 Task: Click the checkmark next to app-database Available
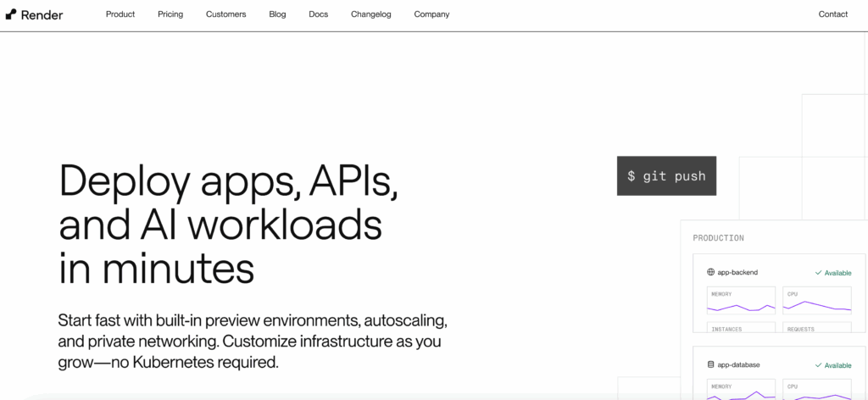click(818, 365)
